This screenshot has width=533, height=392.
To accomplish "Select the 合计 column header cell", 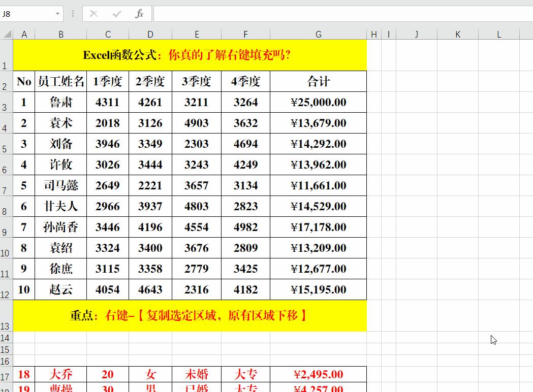I will point(319,81).
